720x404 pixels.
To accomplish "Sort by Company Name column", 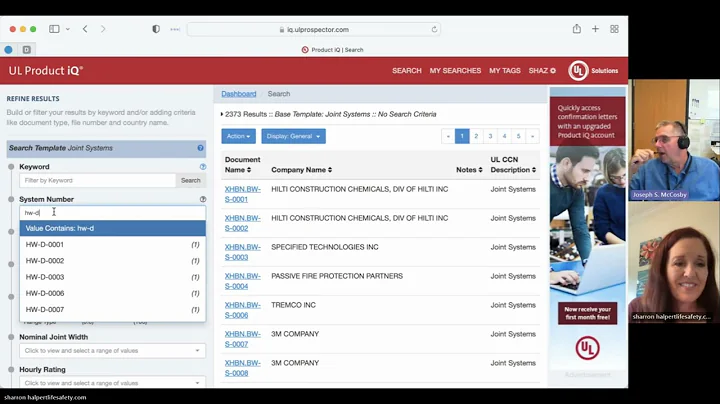I will click(x=302, y=170).
